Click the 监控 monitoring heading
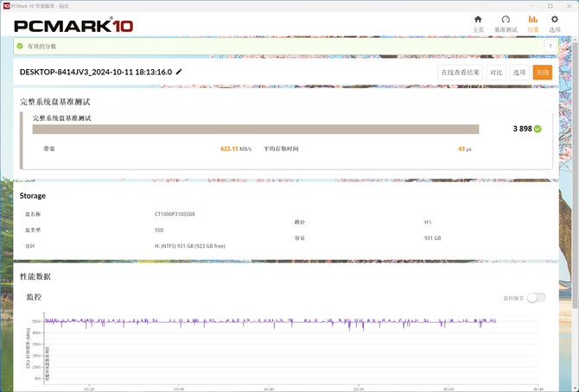Viewport: 579px width, 392px height. (34, 297)
